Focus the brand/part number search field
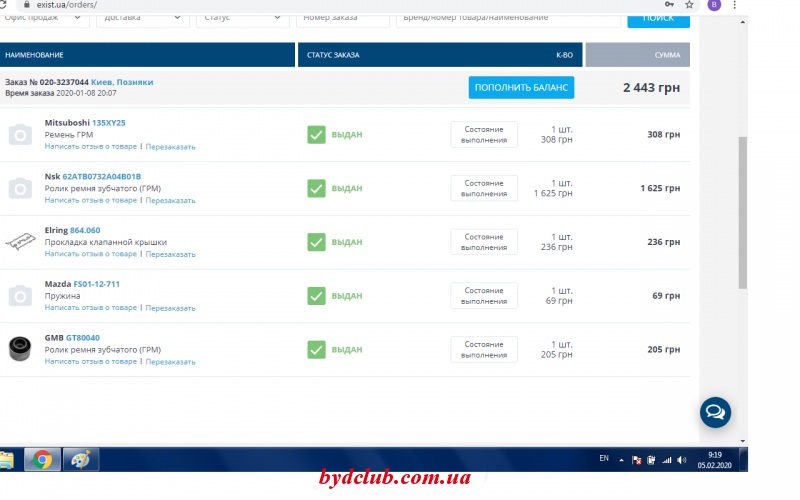Screen dimensions: 800x500 tap(508, 19)
